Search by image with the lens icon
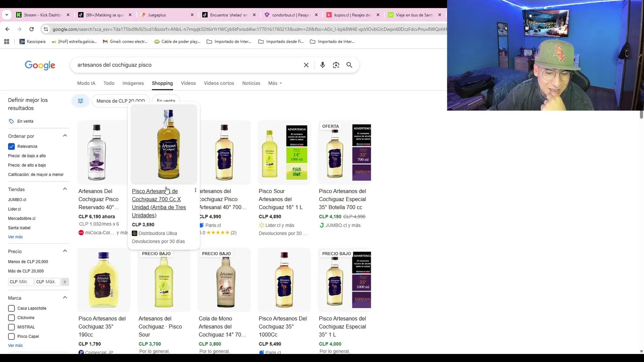The image size is (644, 362). click(x=336, y=65)
